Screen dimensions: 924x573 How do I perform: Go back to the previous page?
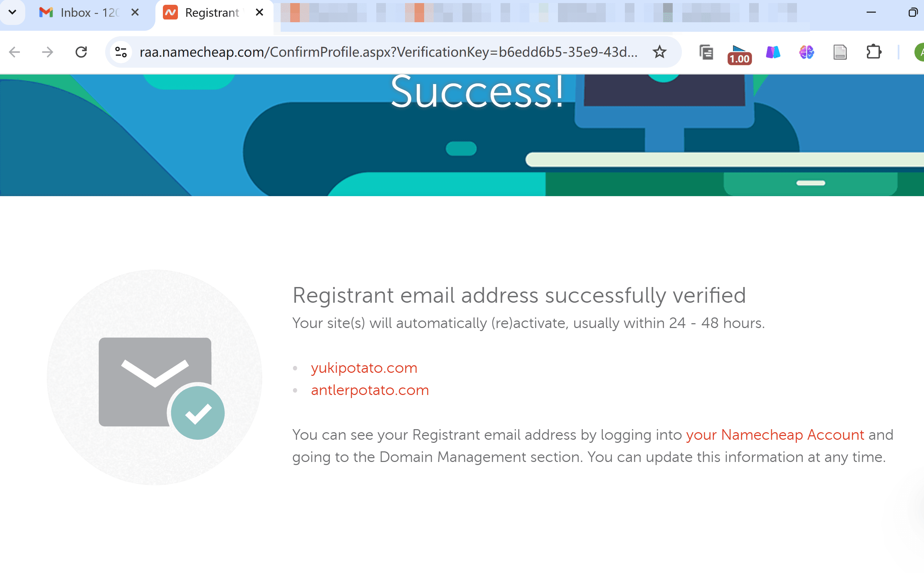pyautogui.click(x=14, y=52)
